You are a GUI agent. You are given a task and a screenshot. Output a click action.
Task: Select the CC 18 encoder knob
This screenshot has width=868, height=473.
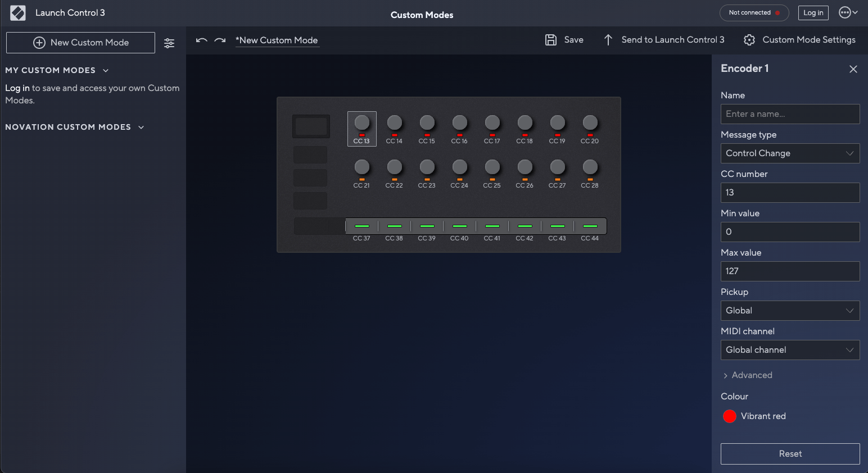tap(525, 122)
